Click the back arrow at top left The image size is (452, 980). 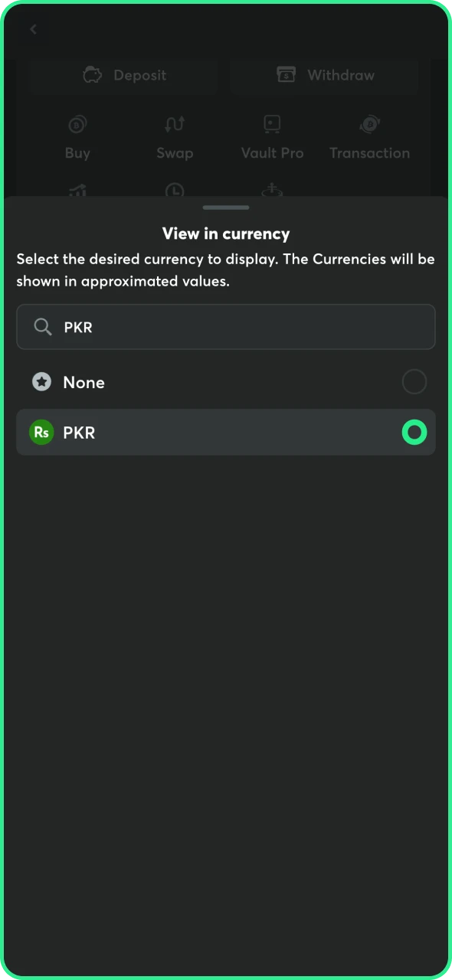33,29
